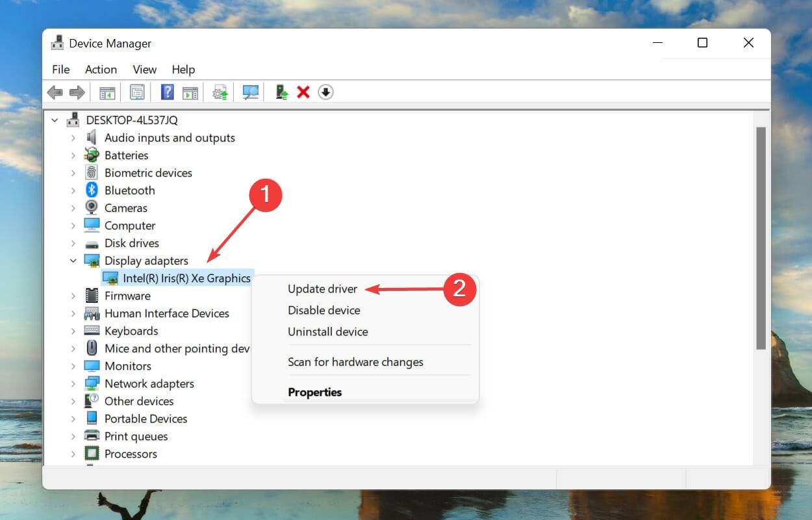Click the Show/Hide Action Pane toolbar icon

coord(190,92)
